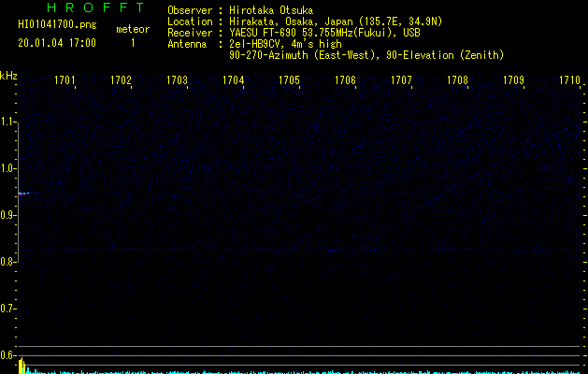Click the 0.8 kHz frequency label
588x374 pixels.
point(7,262)
